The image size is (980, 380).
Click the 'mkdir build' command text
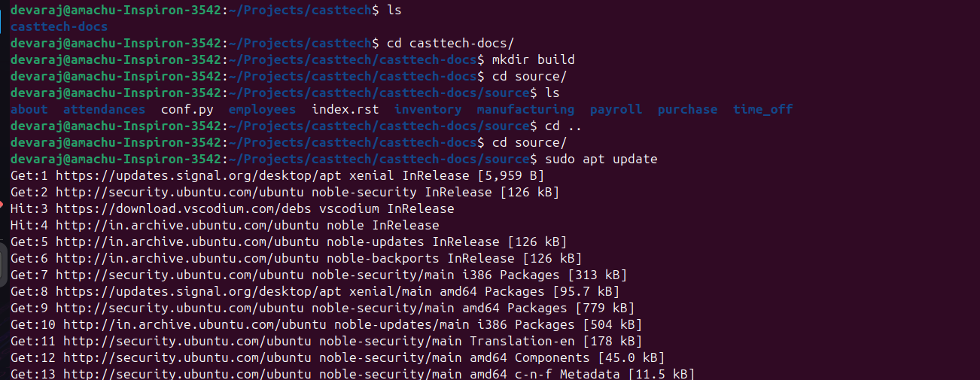pyautogui.click(x=533, y=59)
